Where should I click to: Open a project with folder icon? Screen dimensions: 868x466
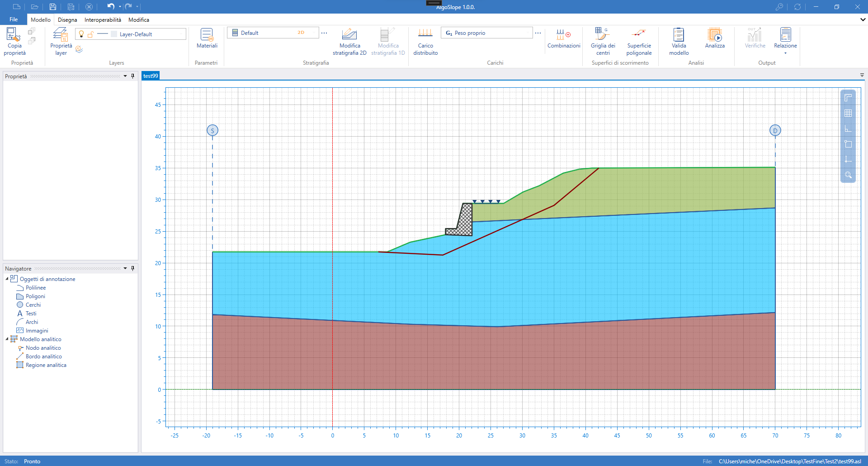(x=34, y=7)
